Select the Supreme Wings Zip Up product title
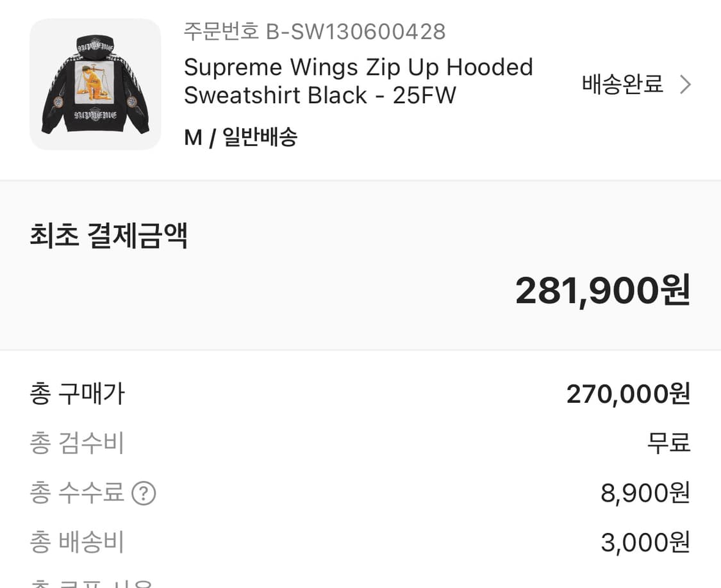The width and height of the screenshot is (721, 588). pyautogui.click(x=358, y=67)
